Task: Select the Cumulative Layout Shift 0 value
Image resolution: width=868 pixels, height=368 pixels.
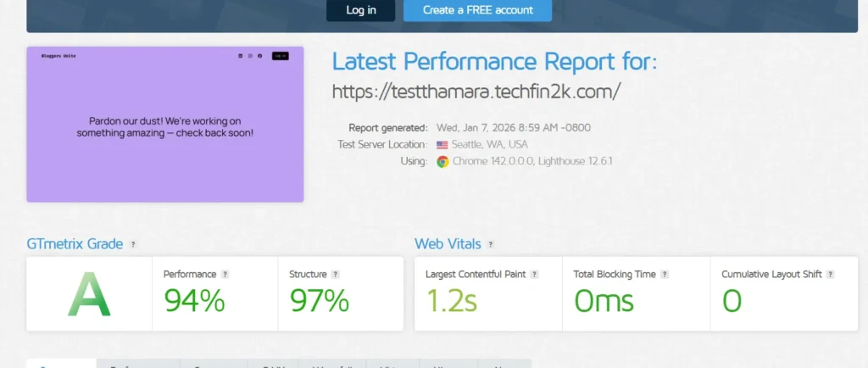Action: point(732,301)
